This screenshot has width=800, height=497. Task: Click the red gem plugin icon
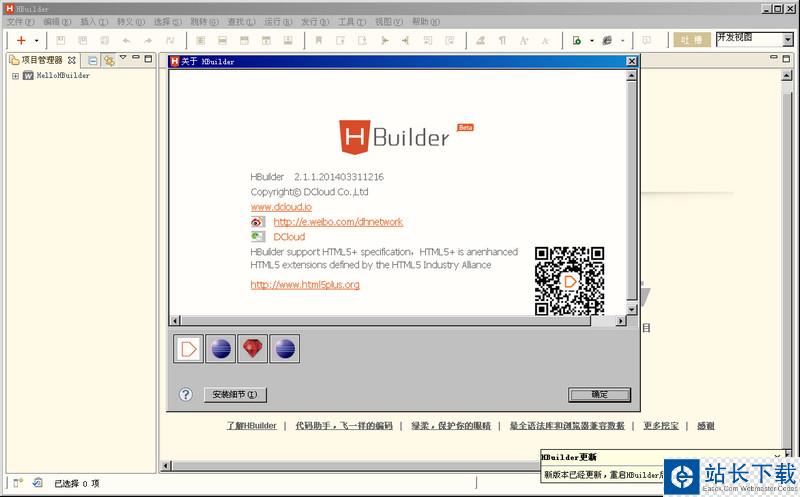tap(253, 349)
